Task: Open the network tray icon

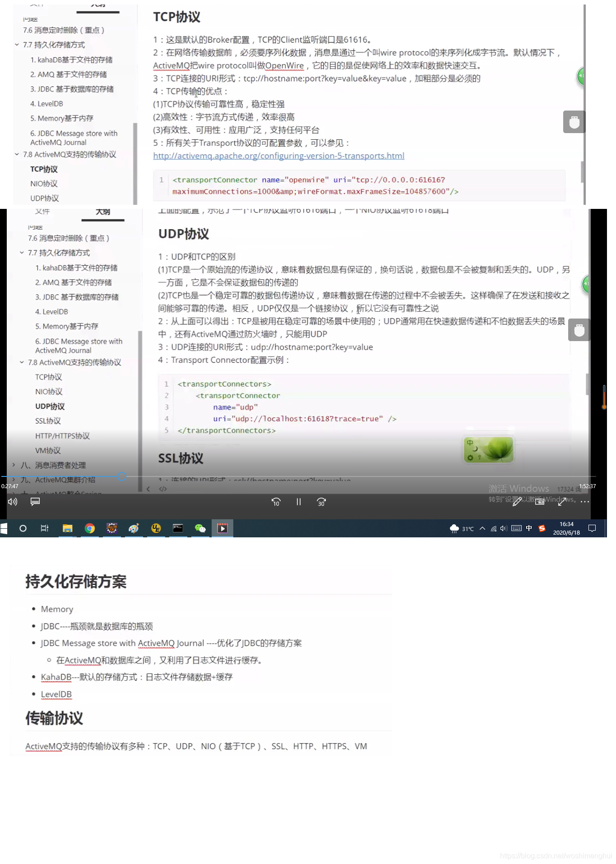Action: coord(494,529)
